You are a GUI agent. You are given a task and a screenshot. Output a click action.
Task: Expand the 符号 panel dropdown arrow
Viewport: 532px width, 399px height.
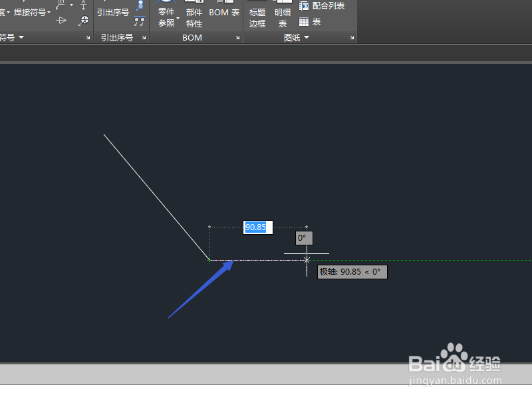click(x=21, y=37)
